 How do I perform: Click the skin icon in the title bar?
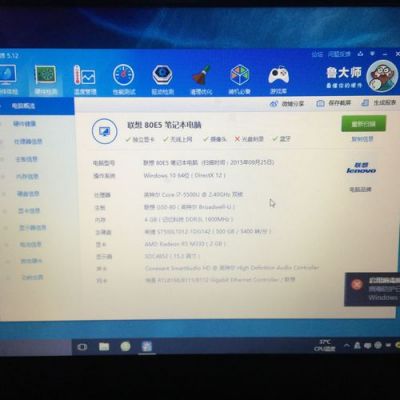pyautogui.click(x=360, y=54)
